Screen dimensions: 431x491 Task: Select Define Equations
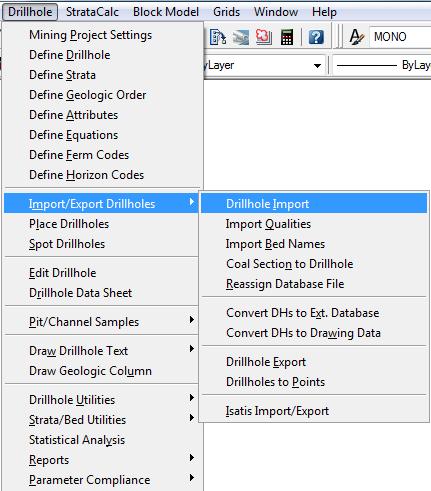coord(102,135)
